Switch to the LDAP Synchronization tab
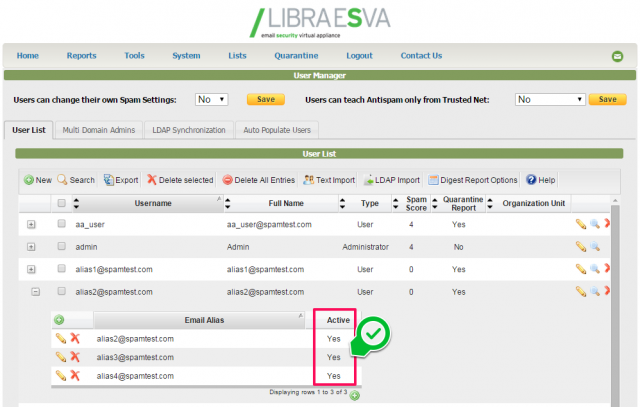Viewport: 640px width, 407px height. point(189,130)
